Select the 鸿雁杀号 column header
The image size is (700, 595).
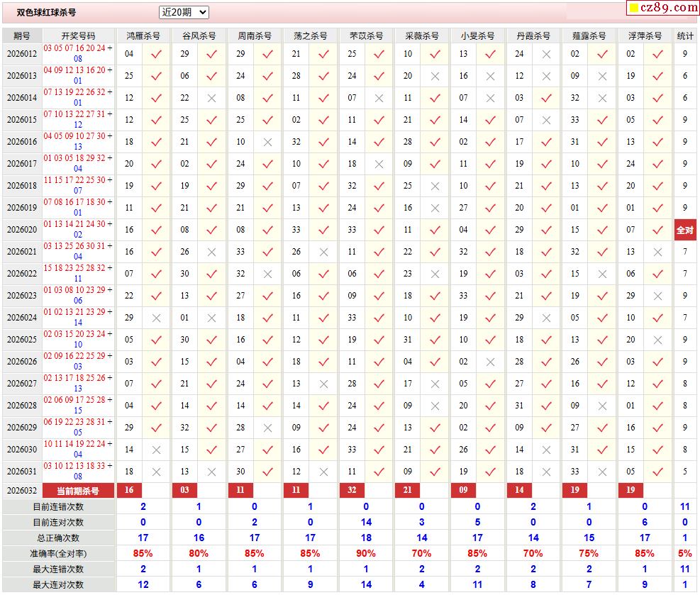143,35
